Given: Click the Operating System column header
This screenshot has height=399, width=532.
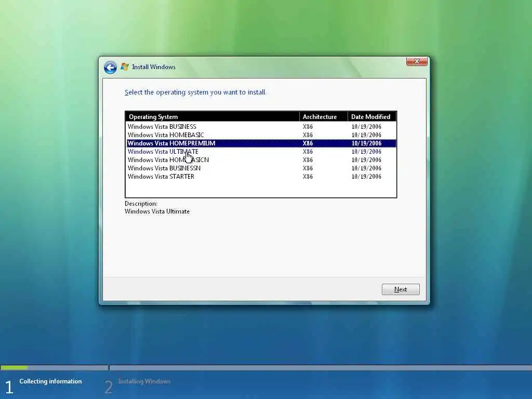Looking at the screenshot, I should (x=212, y=117).
